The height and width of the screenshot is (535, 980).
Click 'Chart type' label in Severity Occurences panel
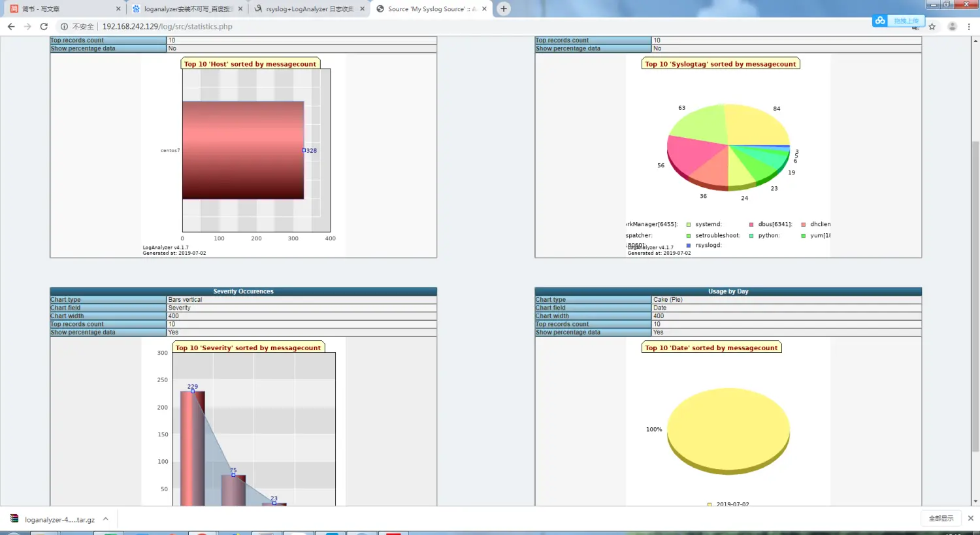coord(66,300)
